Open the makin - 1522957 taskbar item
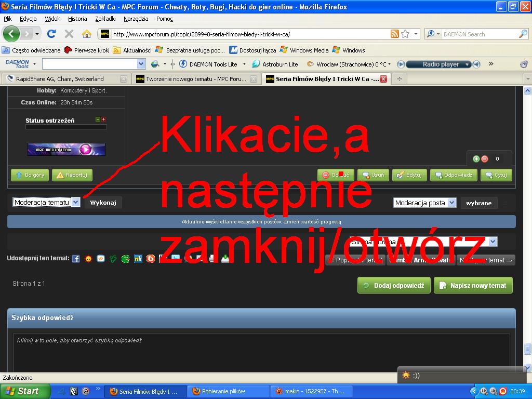The height and width of the screenshot is (399, 532). point(312,391)
